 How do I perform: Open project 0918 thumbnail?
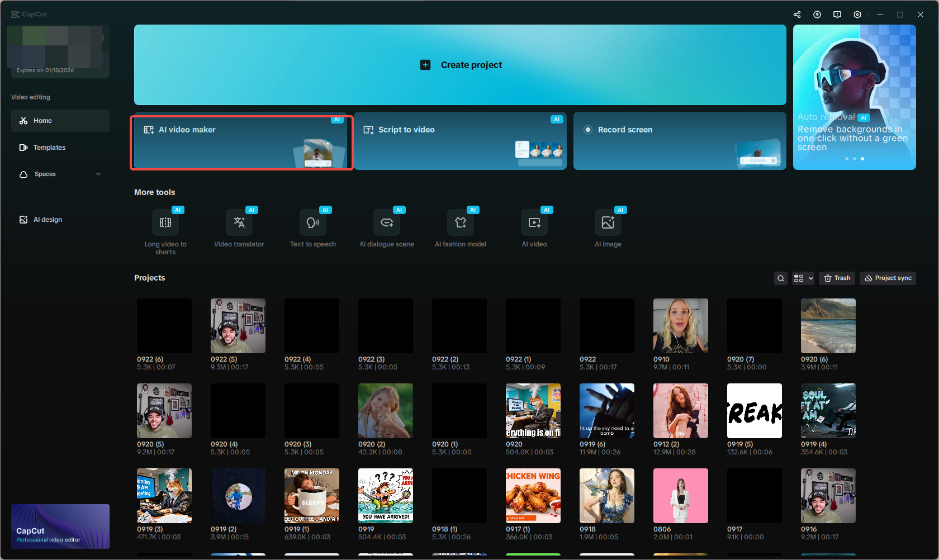607,496
